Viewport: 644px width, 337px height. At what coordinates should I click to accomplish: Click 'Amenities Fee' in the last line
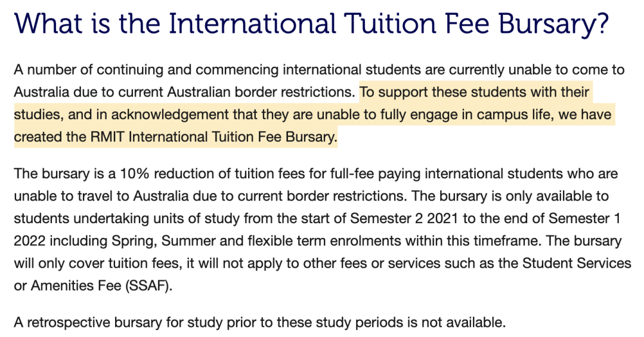[76, 286]
